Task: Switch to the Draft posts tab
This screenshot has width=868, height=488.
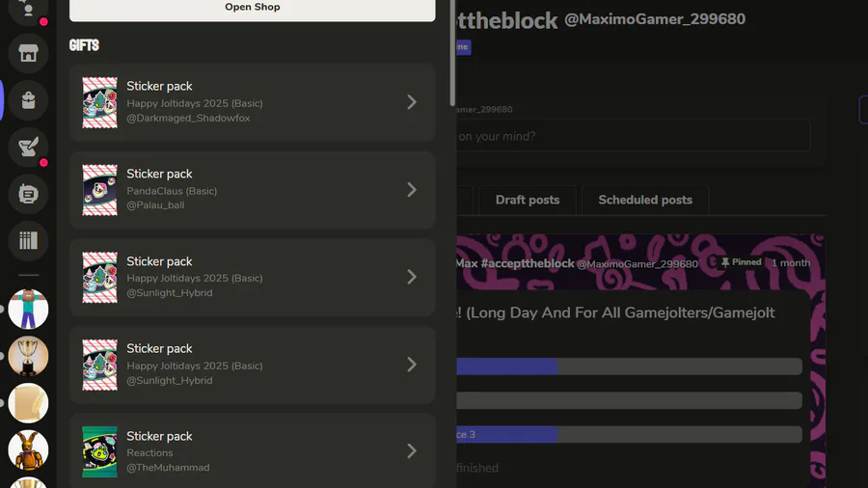Action: pyautogui.click(x=527, y=200)
